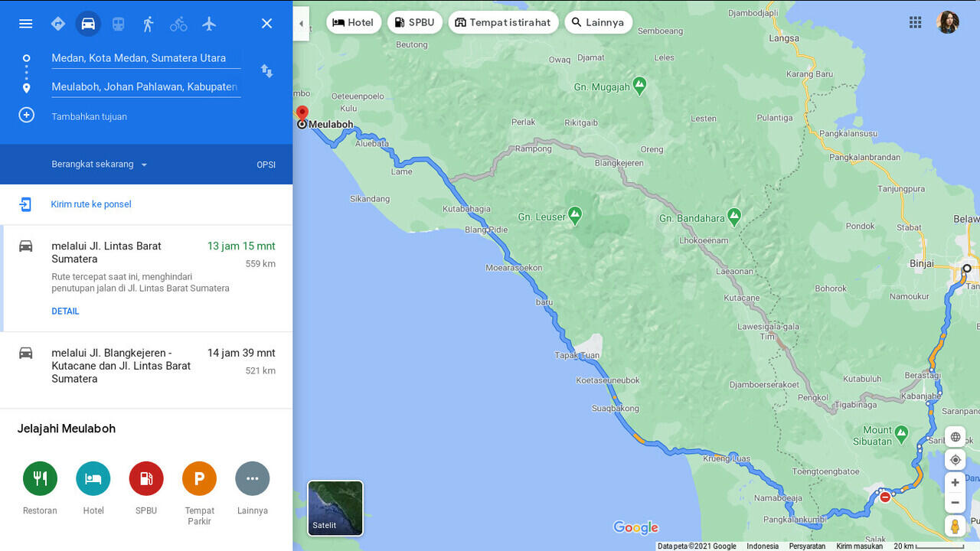The width and height of the screenshot is (980, 551).
Task: Select the Restoran icon in Jelajahi Meulaboh
Action: 40,478
